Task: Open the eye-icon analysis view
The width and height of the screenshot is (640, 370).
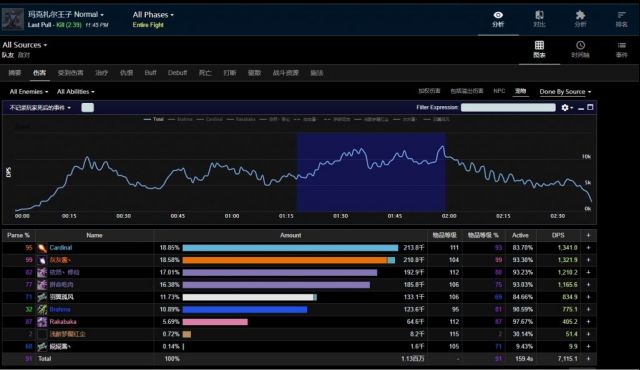Action: (498, 19)
